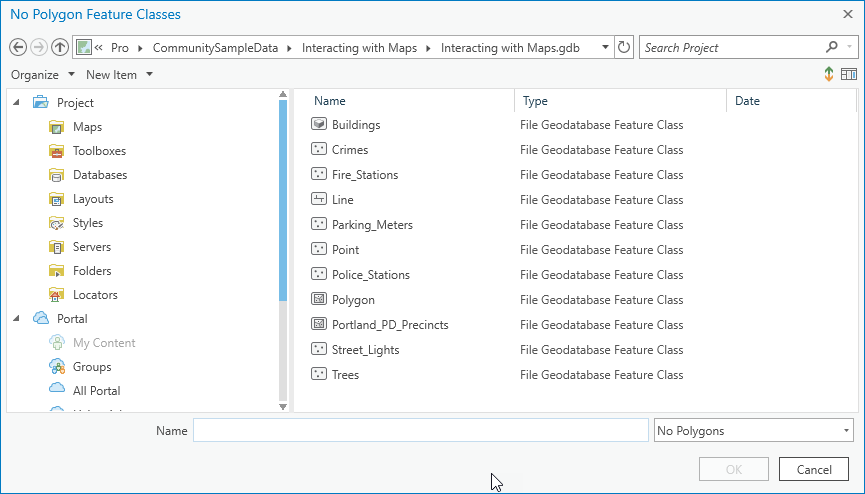Screen dimensions: 865x494
Task: Click the Up one level arrow icon
Action: click(x=60, y=47)
